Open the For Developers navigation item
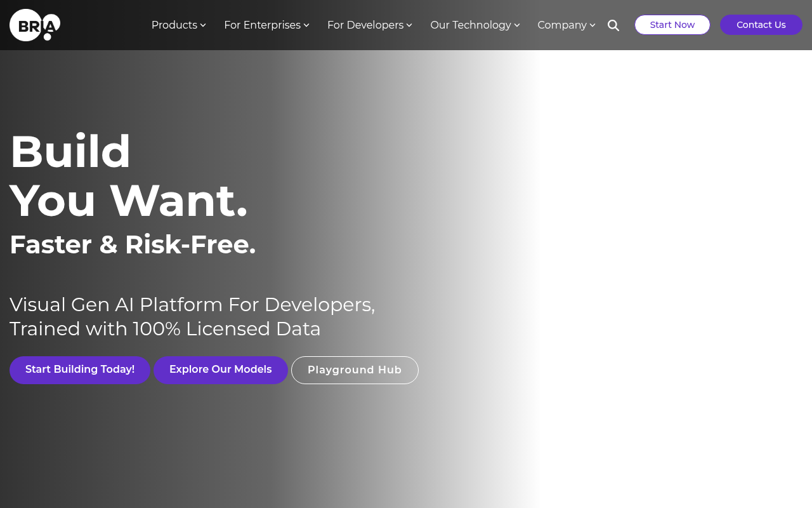The image size is (812, 508). pyautogui.click(x=365, y=25)
